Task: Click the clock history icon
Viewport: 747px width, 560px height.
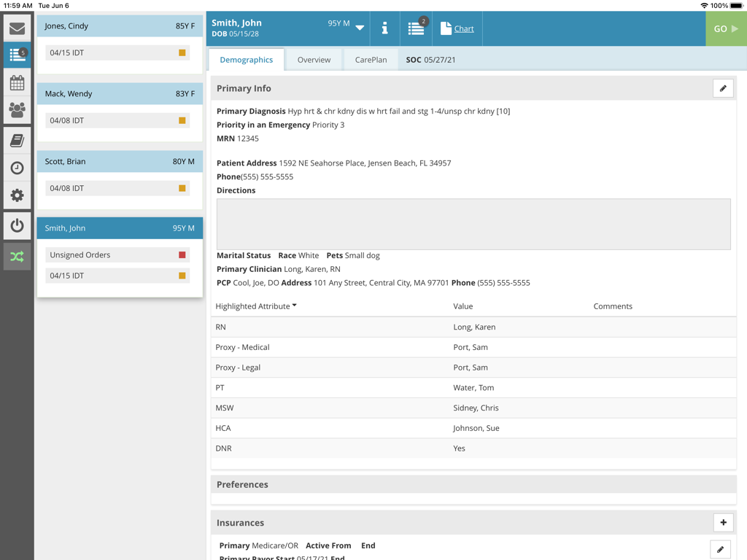Action: (x=17, y=168)
